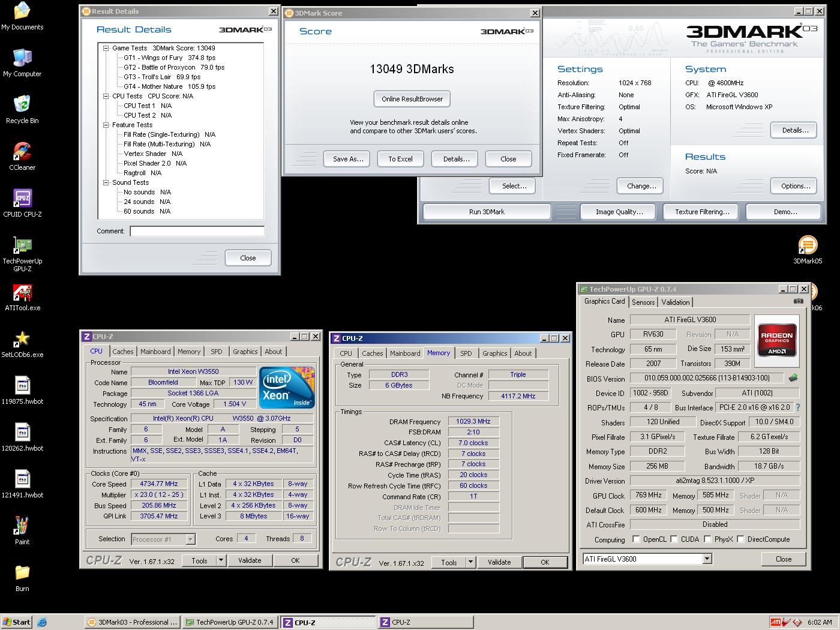Open Burn folder on desktop
The height and width of the screenshot is (630, 840).
[22, 578]
